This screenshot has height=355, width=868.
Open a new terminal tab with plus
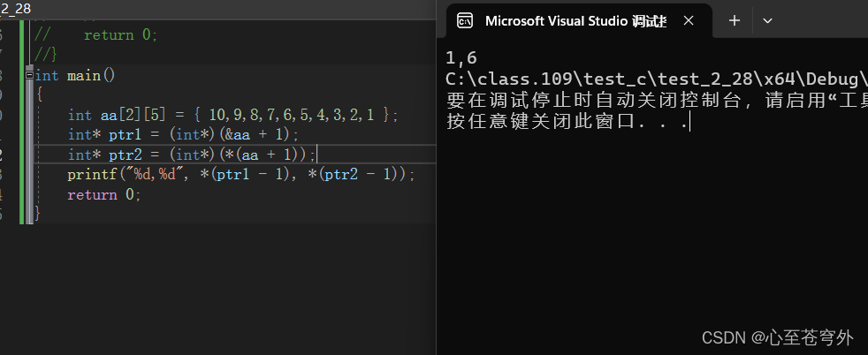(x=734, y=20)
